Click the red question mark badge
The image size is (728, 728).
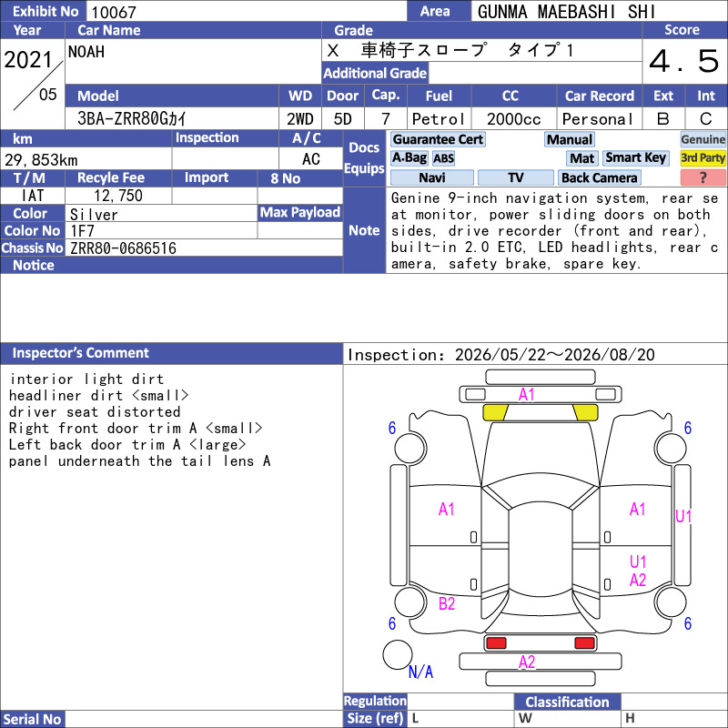click(x=703, y=177)
